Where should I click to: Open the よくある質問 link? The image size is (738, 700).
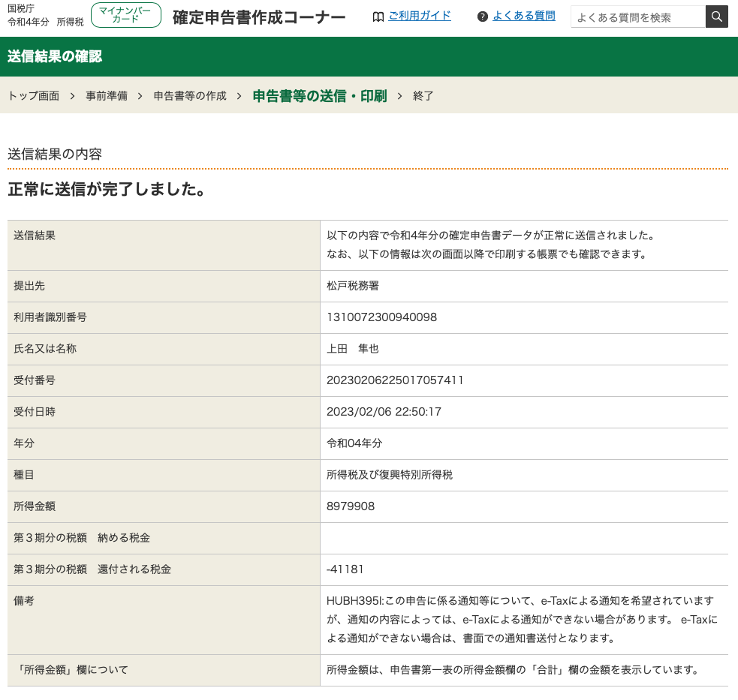[x=524, y=16]
